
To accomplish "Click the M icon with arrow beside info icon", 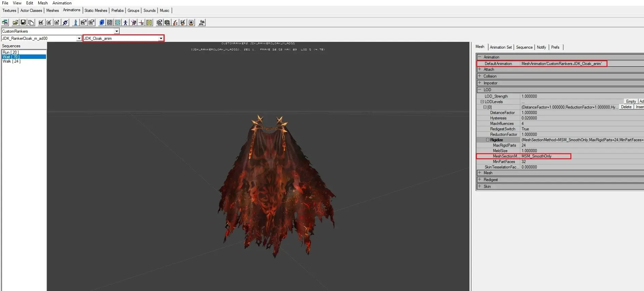I will [84, 22].
